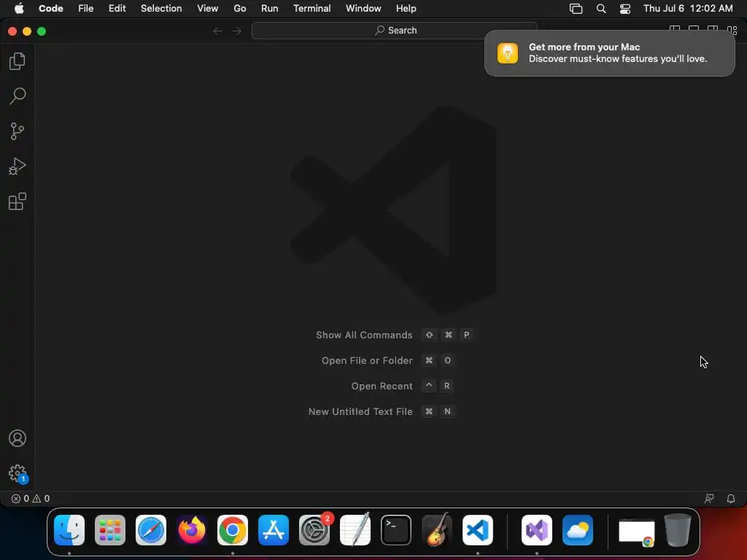This screenshot has width=747, height=560.
Task: Click the Show All Commands label
Action: click(364, 335)
